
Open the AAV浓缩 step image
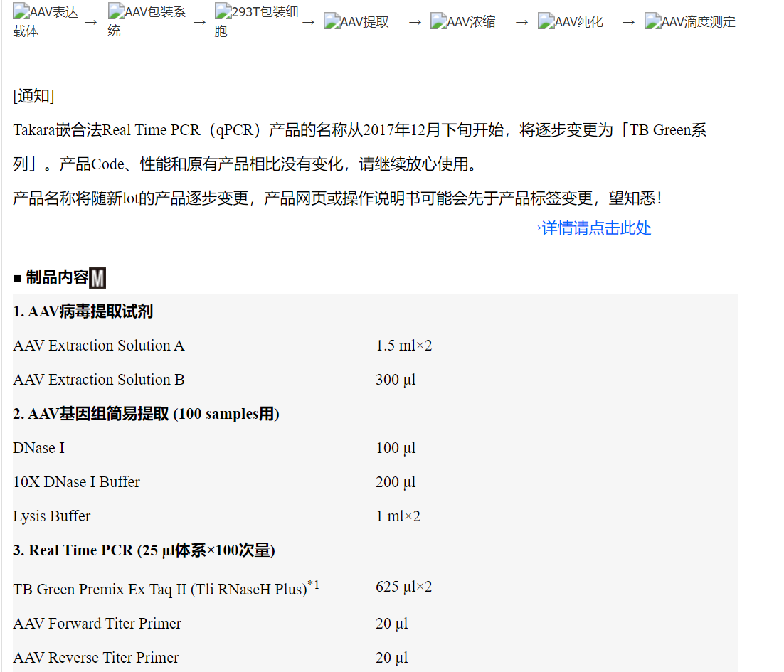point(463,22)
